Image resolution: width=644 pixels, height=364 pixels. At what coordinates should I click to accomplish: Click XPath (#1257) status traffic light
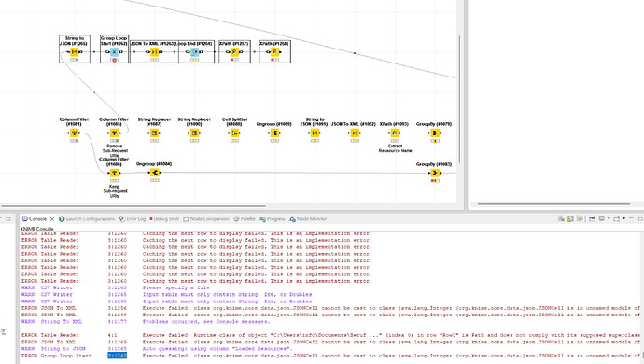click(x=234, y=60)
